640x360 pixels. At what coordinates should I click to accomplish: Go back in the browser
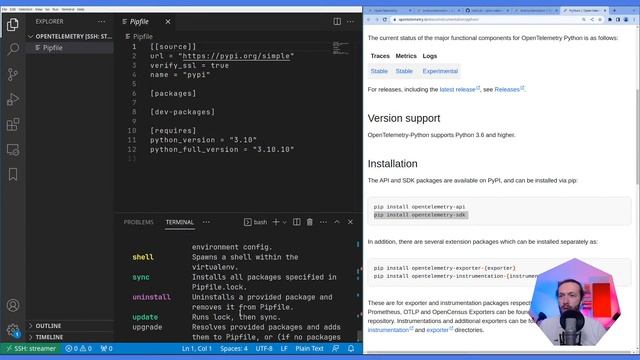tap(369, 20)
